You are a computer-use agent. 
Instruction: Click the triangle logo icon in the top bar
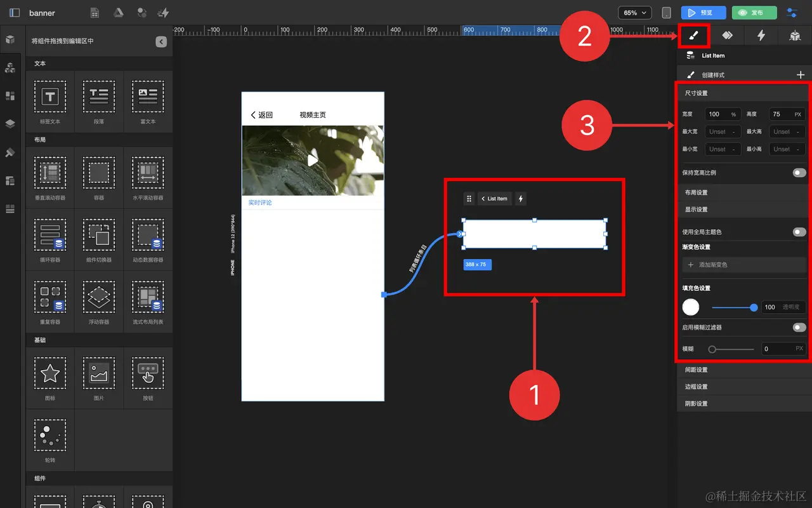(x=118, y=13)
